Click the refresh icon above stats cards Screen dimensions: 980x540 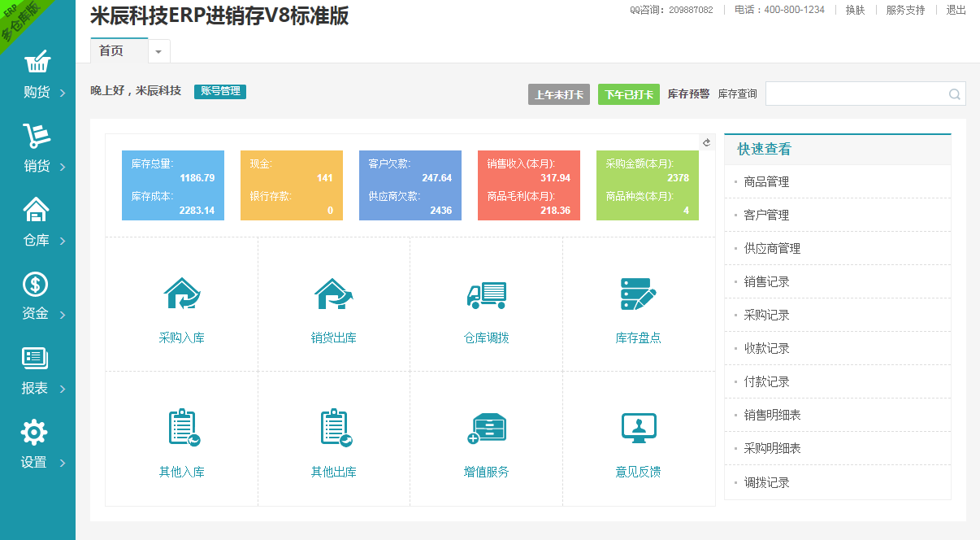click(707, 142)
